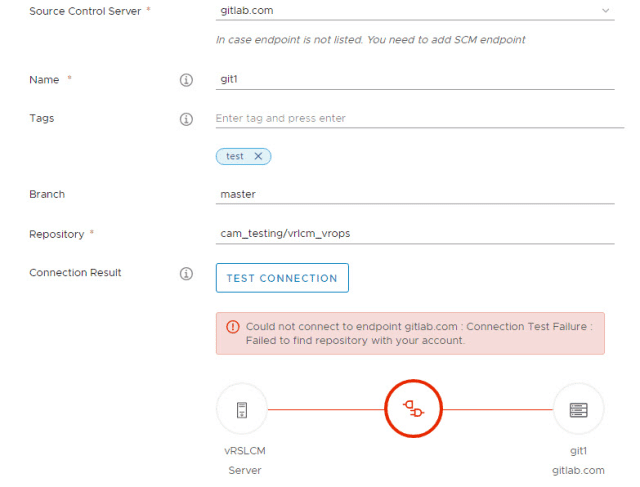Click the git1 endpoint icon
Image resolution: width=640 pixels, height=487 pixels.
(578, 409)
